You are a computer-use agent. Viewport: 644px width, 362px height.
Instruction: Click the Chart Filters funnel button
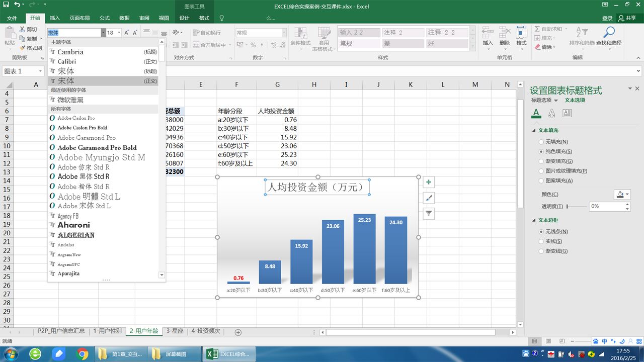tap(429, 214)
